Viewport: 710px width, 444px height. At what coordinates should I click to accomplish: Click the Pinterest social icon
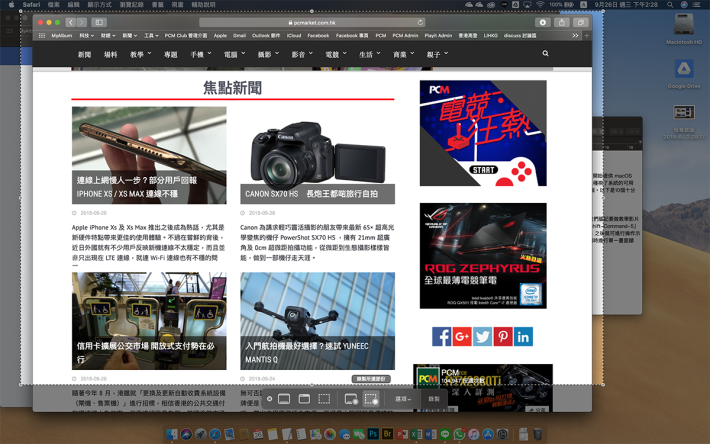[x=503, y=336]
